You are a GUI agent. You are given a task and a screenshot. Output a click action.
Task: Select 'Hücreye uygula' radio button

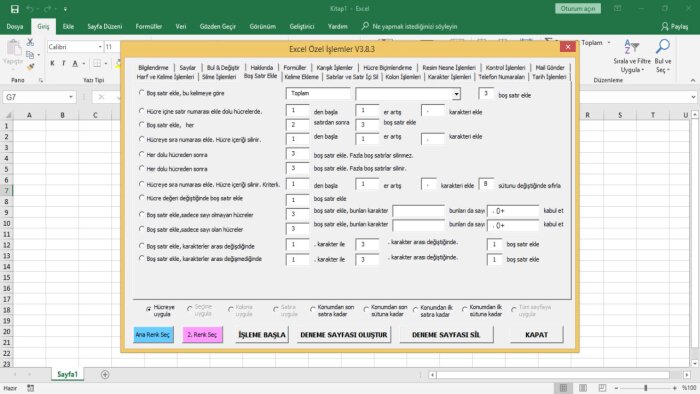149,309
